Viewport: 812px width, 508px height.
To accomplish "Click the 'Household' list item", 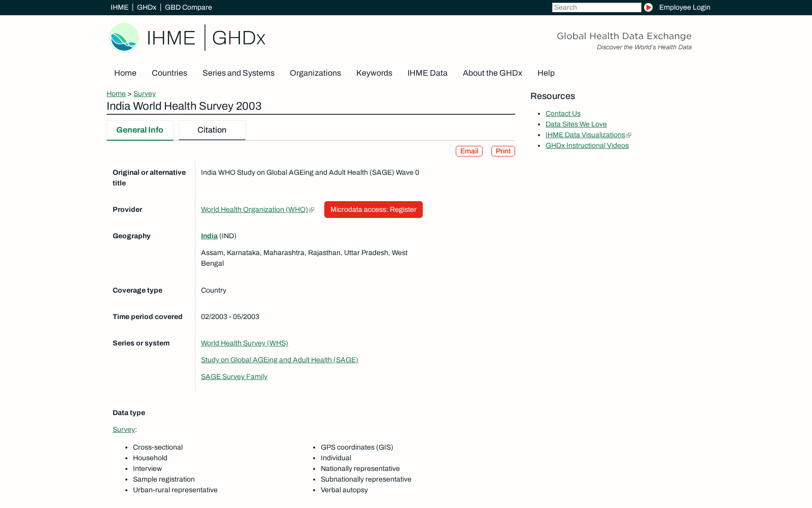I will [150, 458].
